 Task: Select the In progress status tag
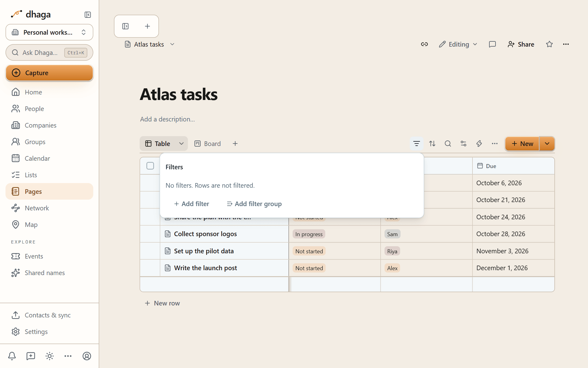309,234
